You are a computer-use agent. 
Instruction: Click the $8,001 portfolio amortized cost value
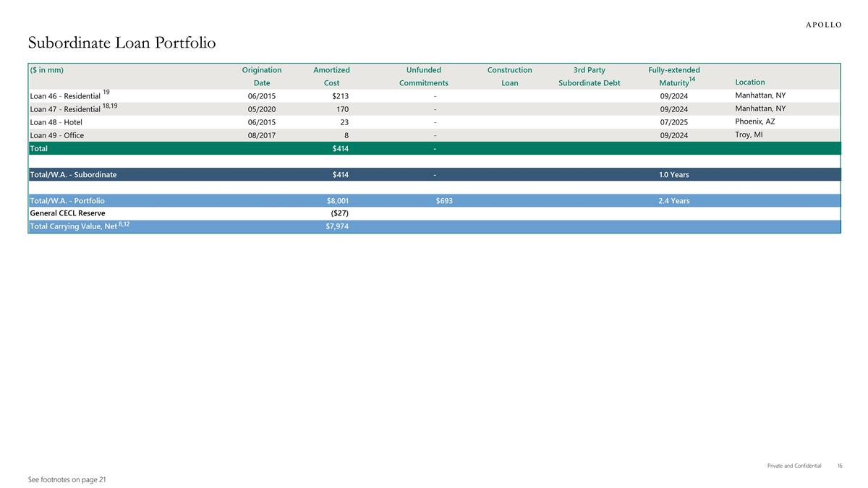click(x=338, y=200)
